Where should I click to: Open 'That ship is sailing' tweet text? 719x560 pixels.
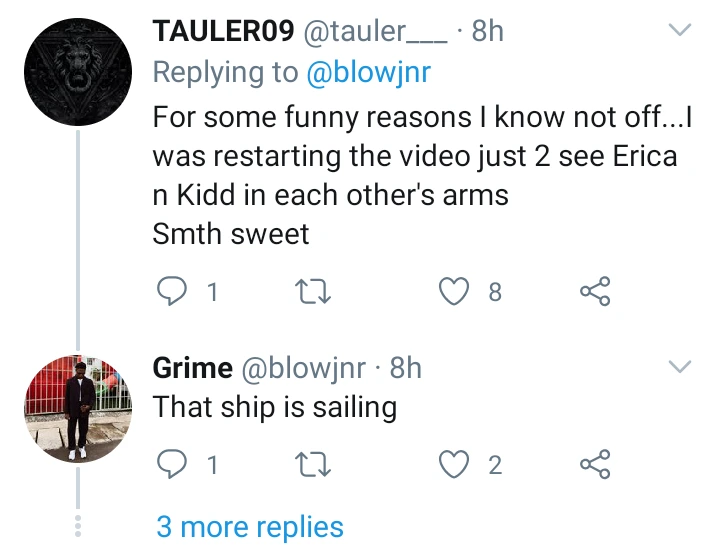275,407
